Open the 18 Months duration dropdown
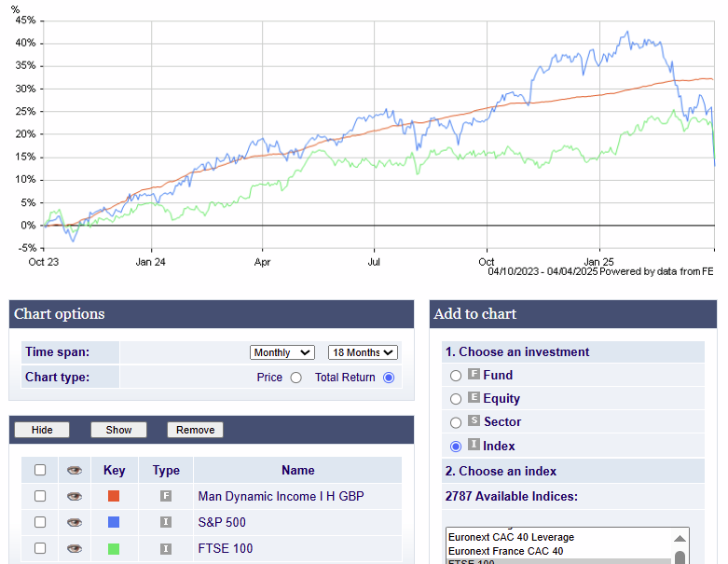Screen dimensions: 728x564 (363, 352)
